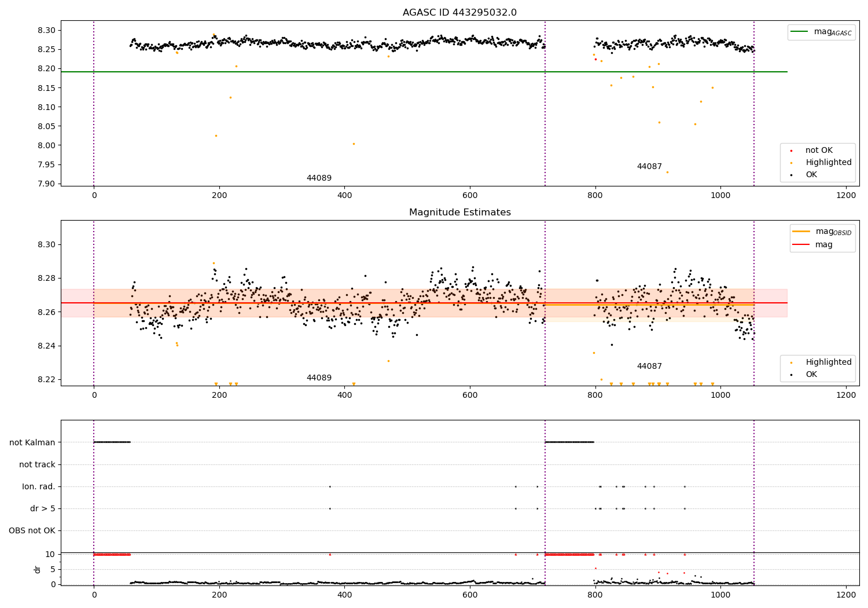Select the green mag AGASC legend entry
The image size is (868, 608).
click(x=821, y=32)
